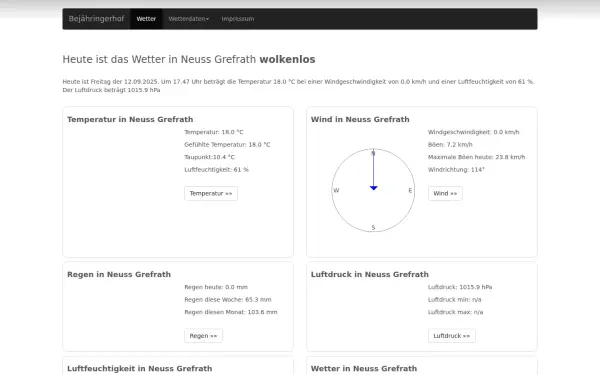Click the 'Gefühlte Temperatur: 18.0 °C' value
The width and height of the screenshot is (600, 375).
227,145
